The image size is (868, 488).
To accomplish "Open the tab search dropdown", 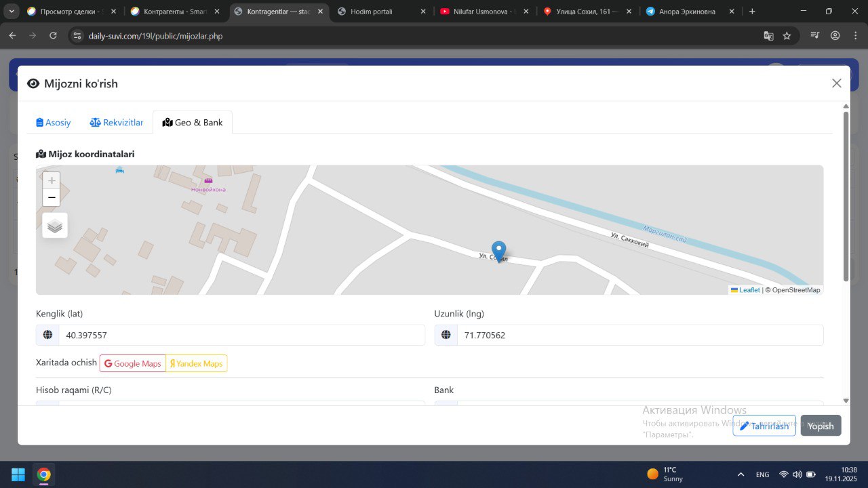I will tap(12, 12).
